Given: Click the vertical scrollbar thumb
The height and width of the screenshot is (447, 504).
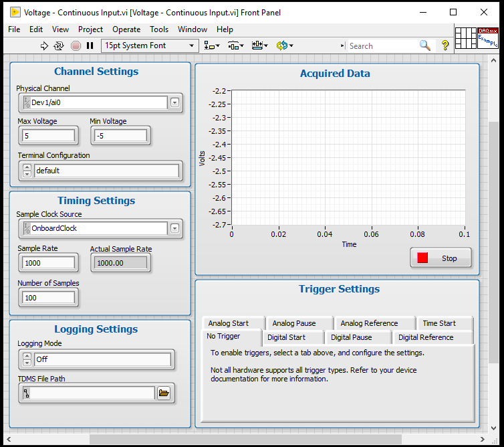Looking at the screenshot, I should [493, 243].
